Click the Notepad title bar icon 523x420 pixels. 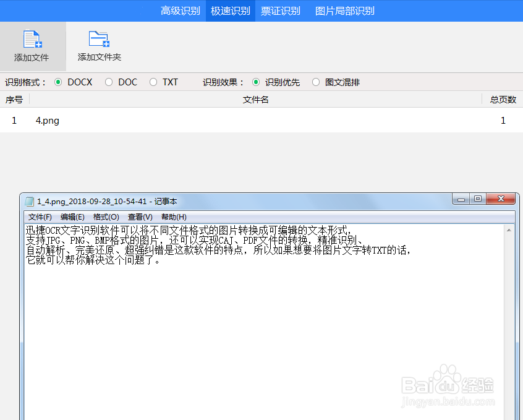pos(30,202)
